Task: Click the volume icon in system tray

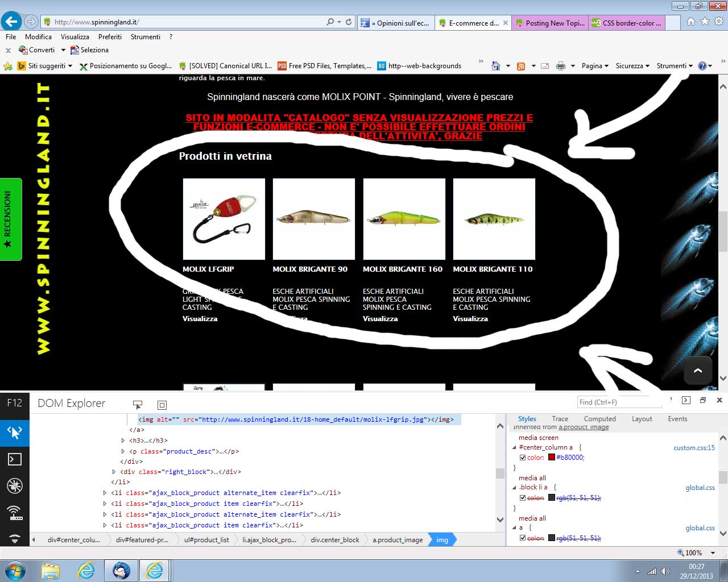Action: click(665, 571)
